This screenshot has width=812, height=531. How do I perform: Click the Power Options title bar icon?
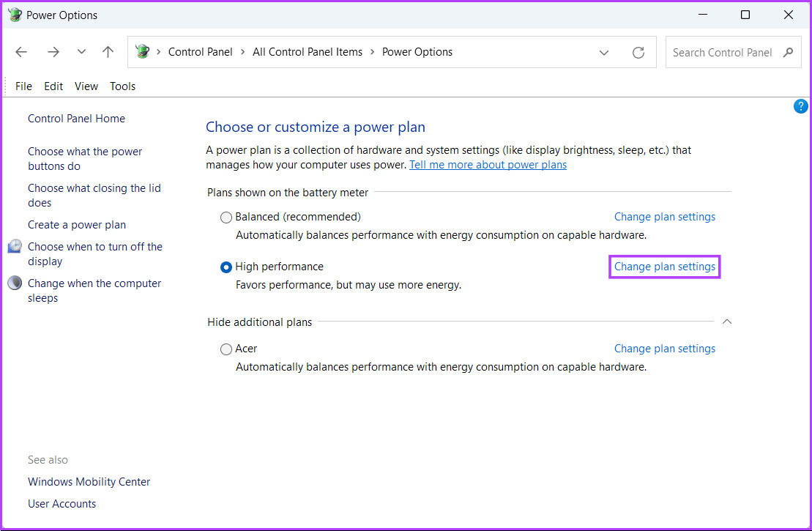pyautogui.click(x=15, y=15)
